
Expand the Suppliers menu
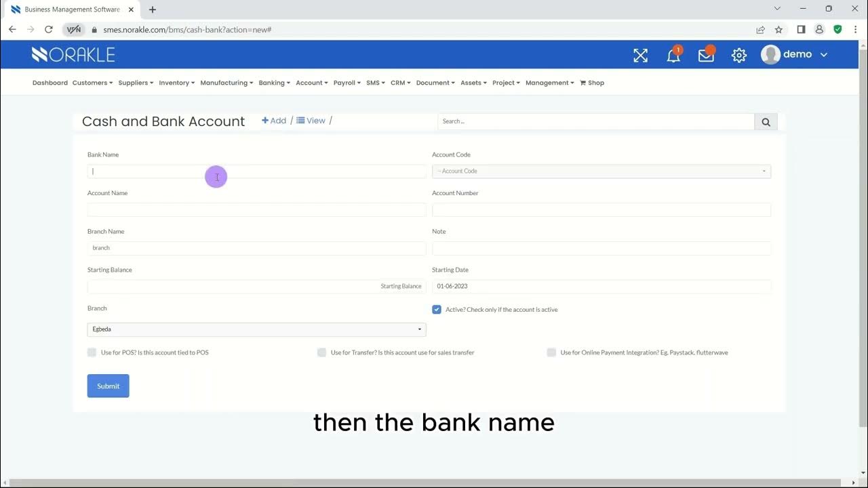coord(136,83)
